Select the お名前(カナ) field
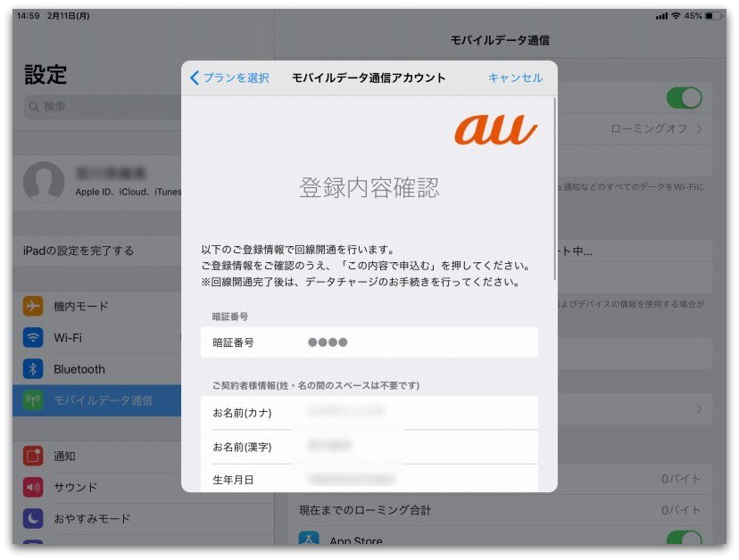 tap(369, 413)
